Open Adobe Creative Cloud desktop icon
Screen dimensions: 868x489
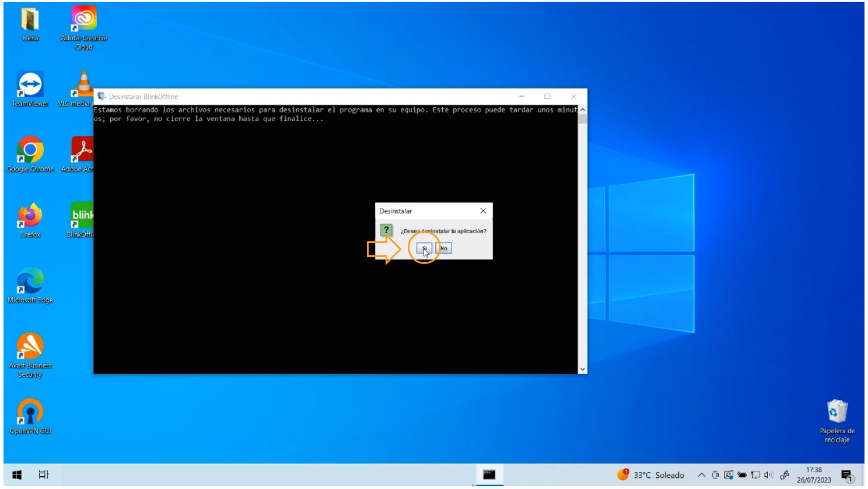tap(83, 21)
